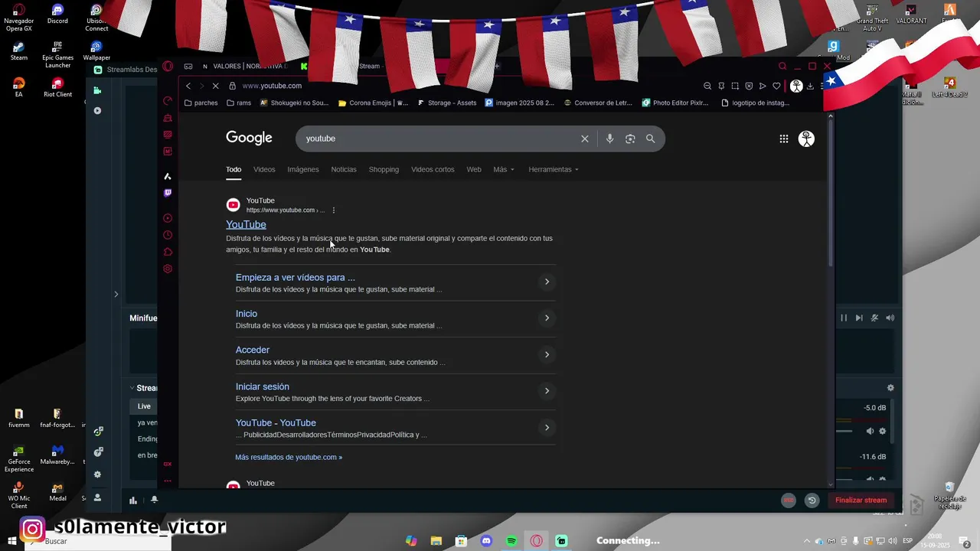Screen dimensions: 980x551
Task: Skip to next in Streamlabs player
Action: [x=859, y=318]
